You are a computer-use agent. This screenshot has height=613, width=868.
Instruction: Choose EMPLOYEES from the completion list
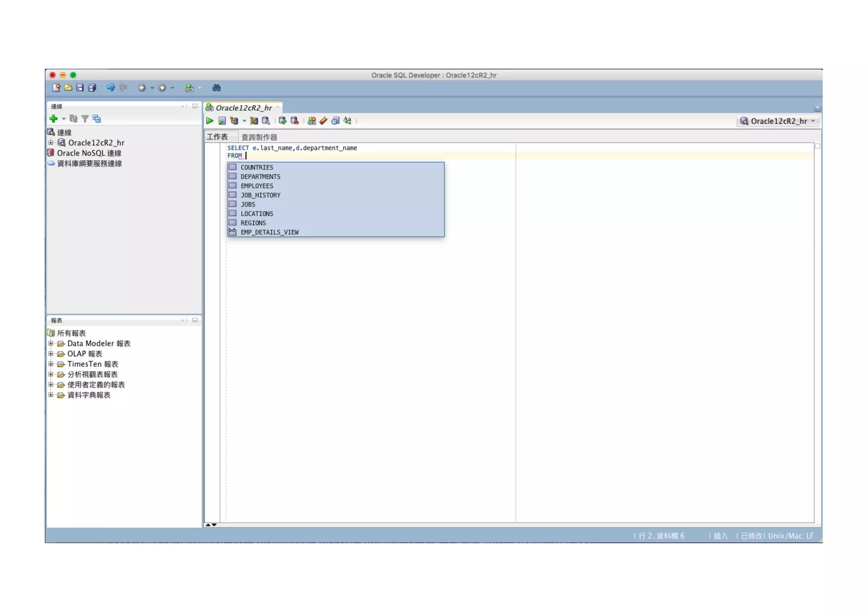[x=336, y=186]
